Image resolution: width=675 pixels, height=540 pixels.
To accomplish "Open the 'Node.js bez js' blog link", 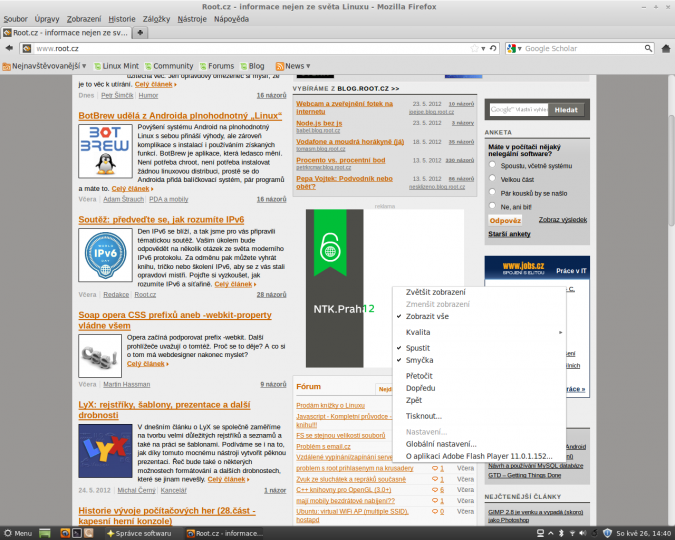I will point(319,123).
